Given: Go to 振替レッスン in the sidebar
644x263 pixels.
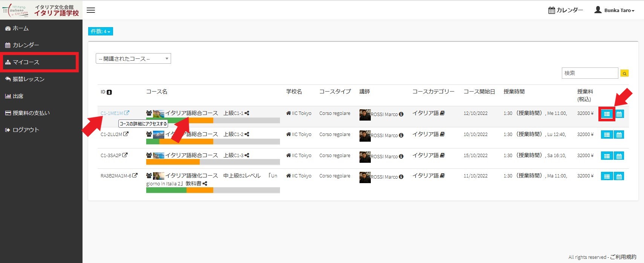Looking at the screenshot, I should pos(28,79).
